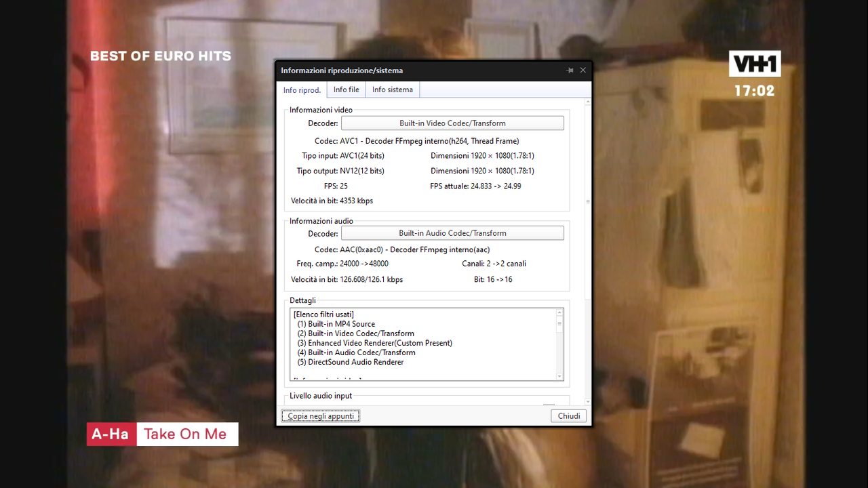Image resolution: width=868 pixels, height=488 pixels.
Task: Click the VH1 channel logo
Action: point(755,62)
